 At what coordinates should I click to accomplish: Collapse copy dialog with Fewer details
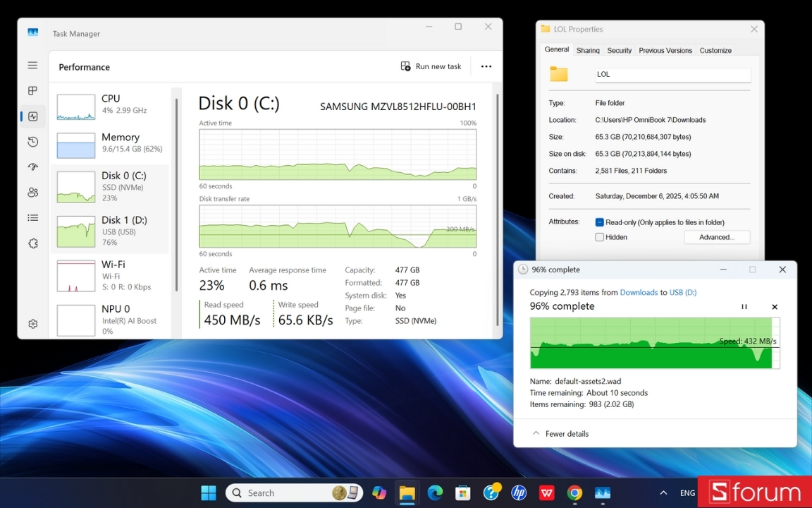point(560,434)
